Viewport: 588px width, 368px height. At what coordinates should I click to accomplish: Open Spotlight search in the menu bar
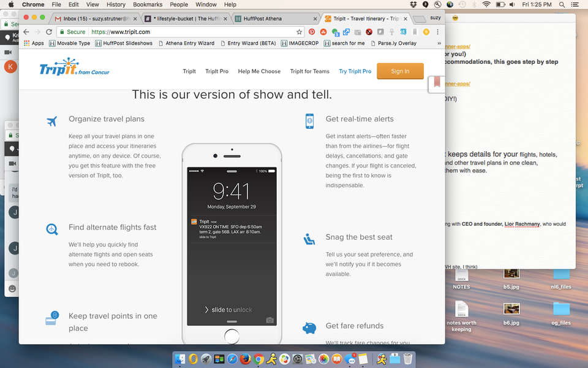point(562,4)
